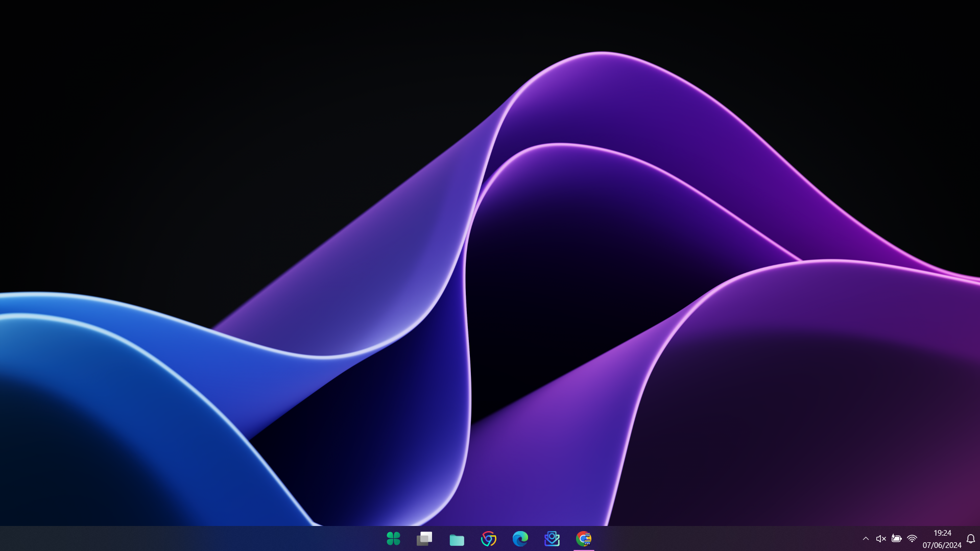The width and height of the screenshot is (980, 551).
Task: Switch to the running Google Chrome window
Action: [584, 538]
